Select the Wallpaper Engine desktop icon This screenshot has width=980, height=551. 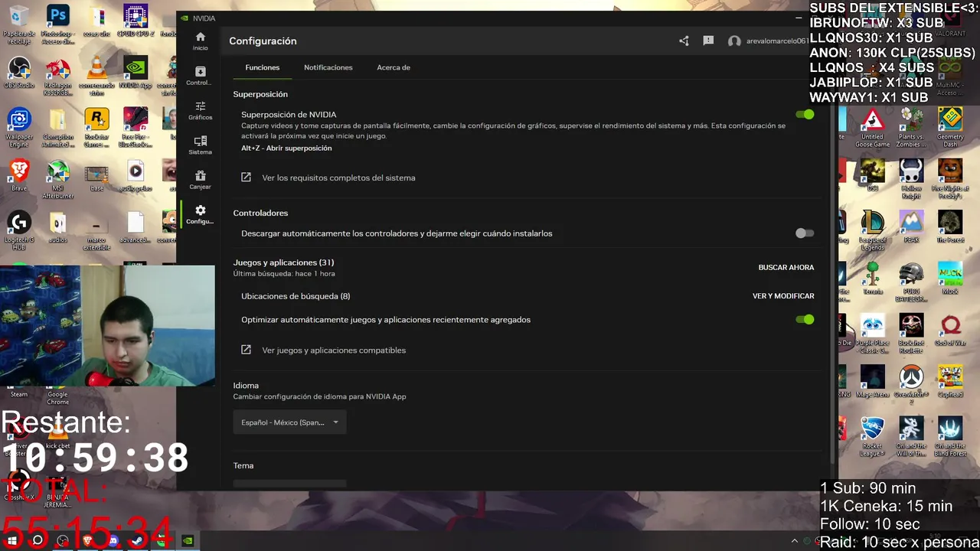(x=18, y=127)
